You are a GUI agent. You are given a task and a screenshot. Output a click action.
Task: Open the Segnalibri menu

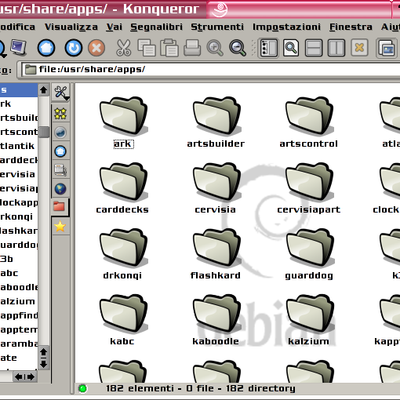pos(156,27)
